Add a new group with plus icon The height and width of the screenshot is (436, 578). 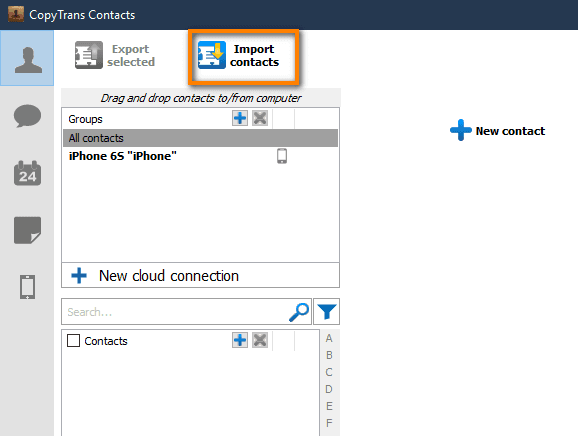tap(240, 118)
